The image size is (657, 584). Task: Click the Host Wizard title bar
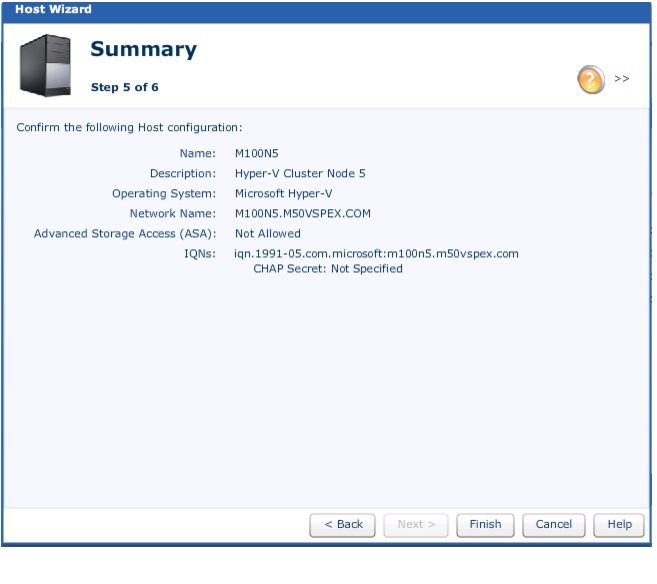coord(327,11)
